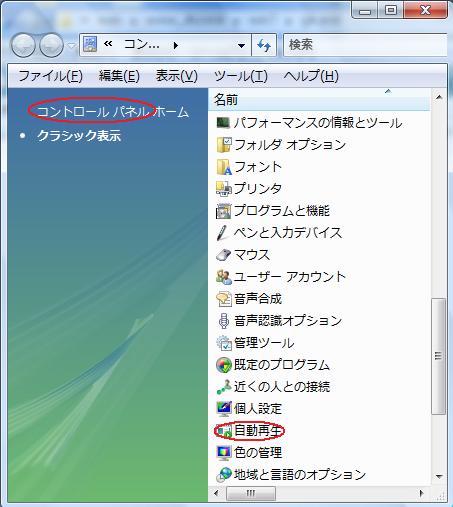Click the vertical scrollbar down arrow
453x507 pixels.
[439, 476]
